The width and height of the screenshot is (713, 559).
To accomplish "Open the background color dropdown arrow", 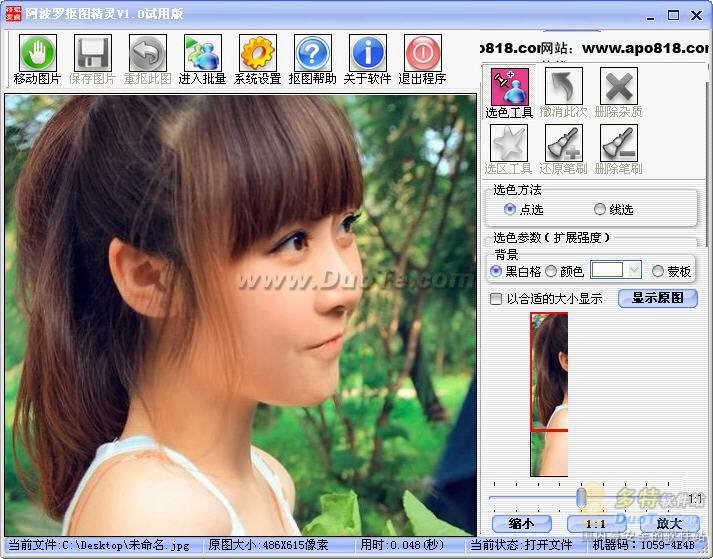I will 634,270.
